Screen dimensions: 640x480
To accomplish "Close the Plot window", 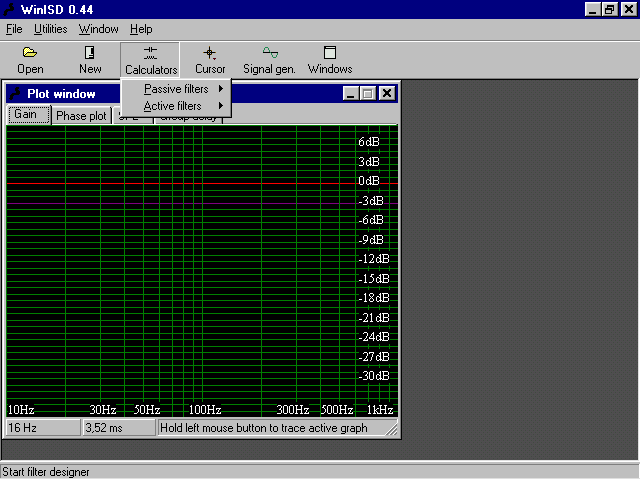I will (x=387, y=93).
